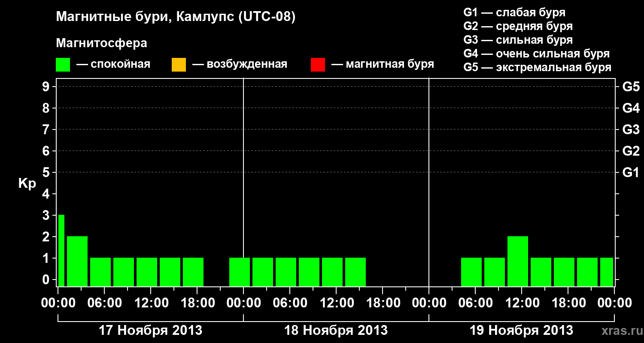Click the 'G3' label on the right axis
Image resolution: width=644 pixels, height=343 pixels.
point(631,129)
